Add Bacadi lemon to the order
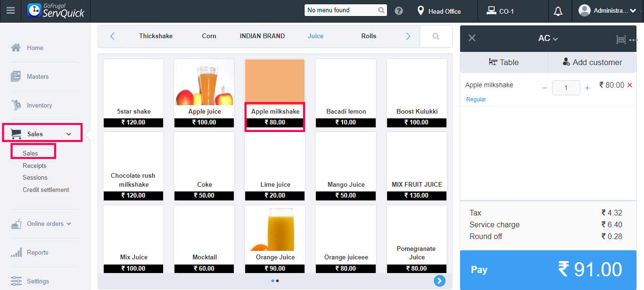The height and width of the screenshot is (290, 644). click(x=346, y=93)
